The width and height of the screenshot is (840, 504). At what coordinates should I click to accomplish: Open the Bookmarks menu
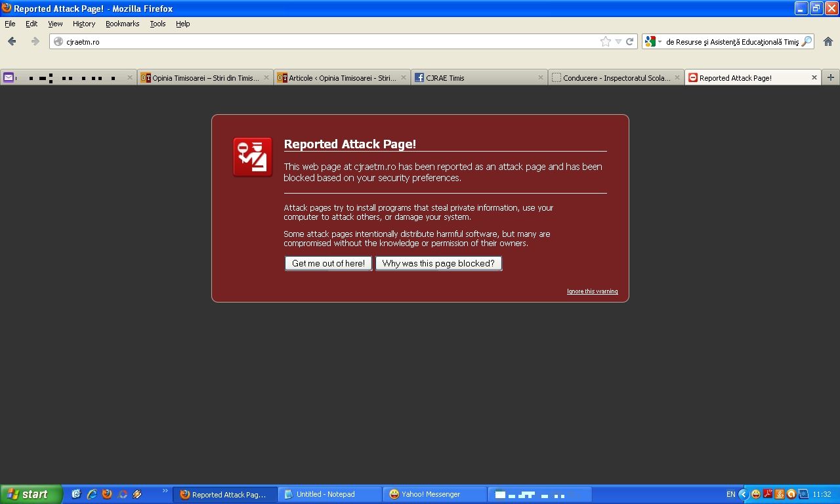[122, 24]
